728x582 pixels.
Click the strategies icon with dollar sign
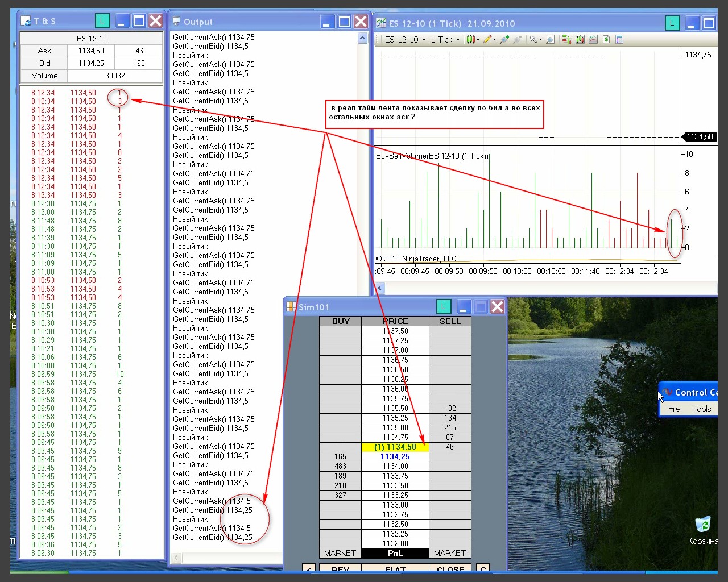click(606, 40)
